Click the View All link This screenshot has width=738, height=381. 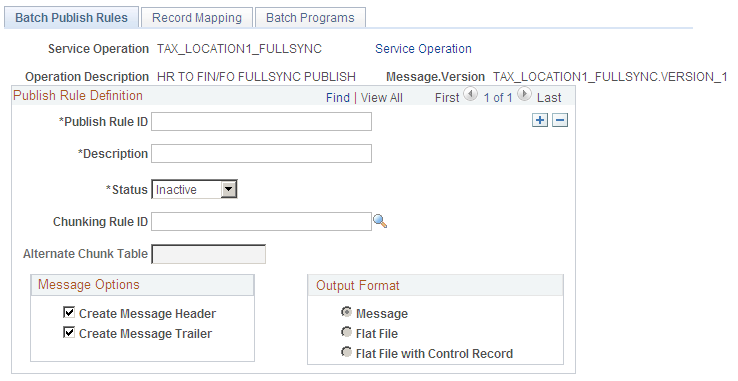(x=382, y=97)
